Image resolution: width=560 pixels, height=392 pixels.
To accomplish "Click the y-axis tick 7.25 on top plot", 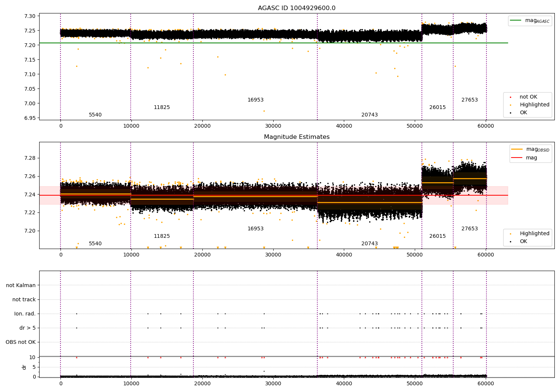I will [x=30, y=31].
